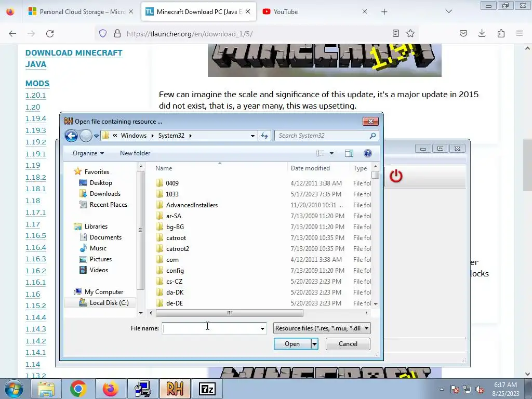The height and width of the screenshot is (399, 532).
Task: Click the Firefox back arrow
Action: (12, 34)
